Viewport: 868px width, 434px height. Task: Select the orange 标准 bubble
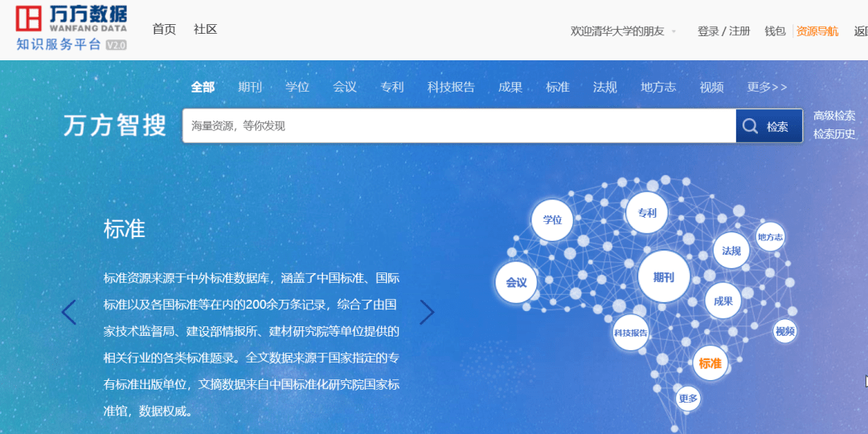[710, 363]
